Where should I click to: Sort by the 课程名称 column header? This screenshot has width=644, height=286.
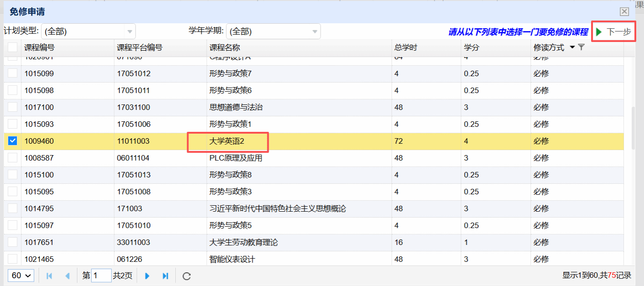click(225, 47)
